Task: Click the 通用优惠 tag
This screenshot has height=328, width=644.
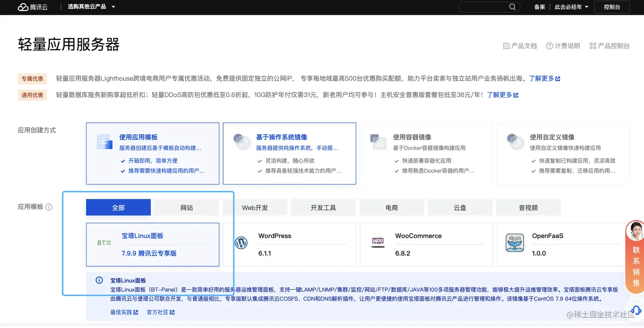Action: pyautogui.click(x=32, y=95)
